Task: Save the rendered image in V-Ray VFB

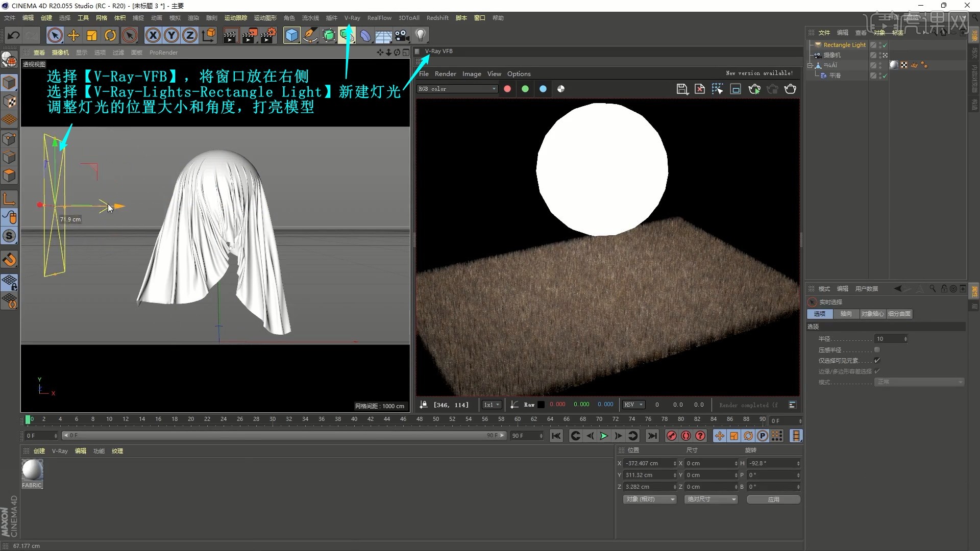Action: 682,89
